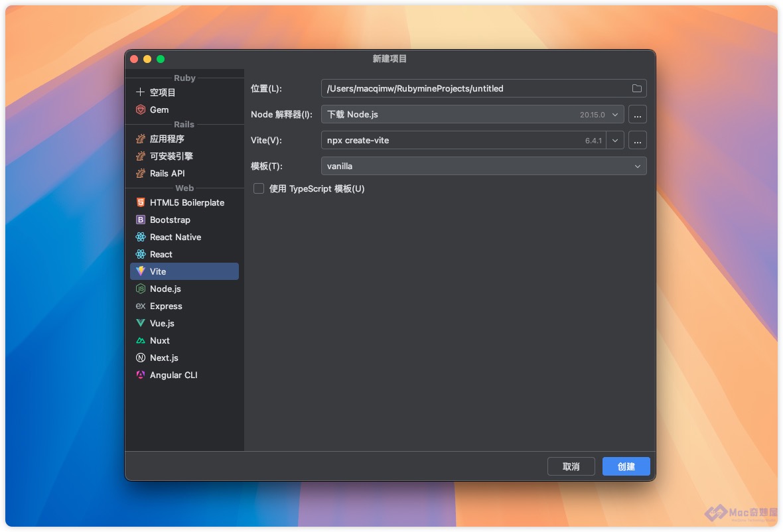Click the Express 'ex' icon
The height and width of the screenshot is (532, 783).
pos(141,306)
